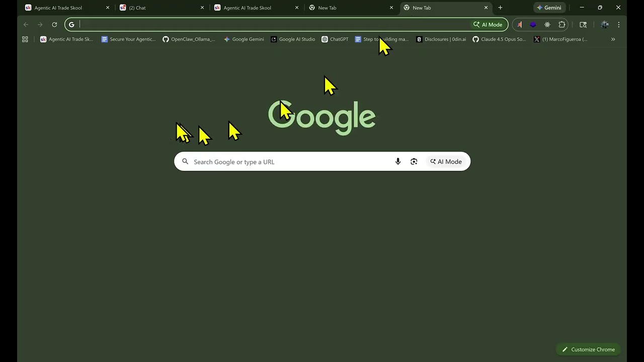
Task: Open the Chrome three-dot menu
Action: point(619,25)
